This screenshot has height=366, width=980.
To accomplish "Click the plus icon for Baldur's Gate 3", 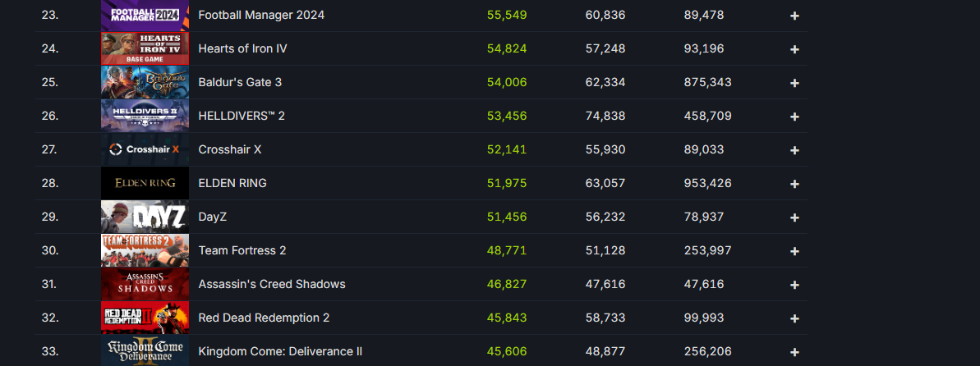I will (794, 83).
